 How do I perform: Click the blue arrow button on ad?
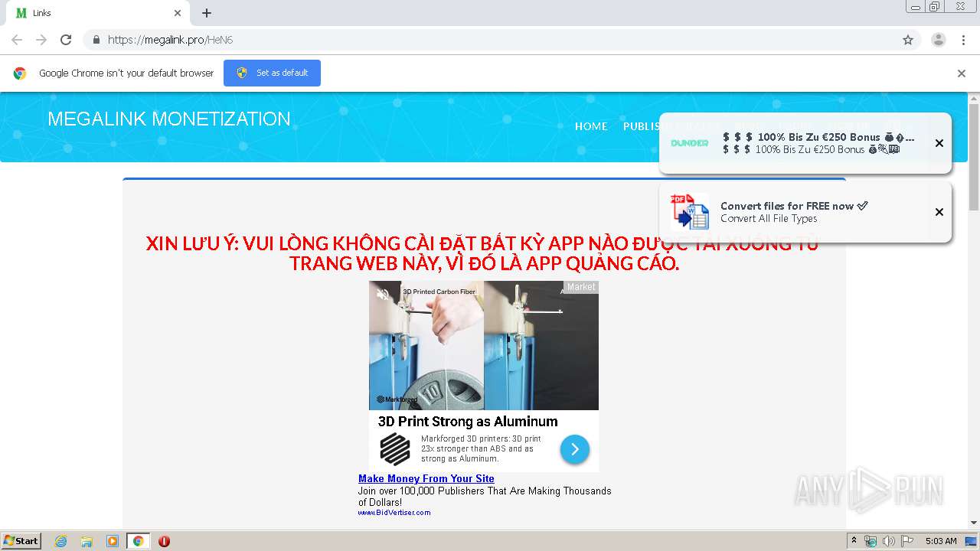point(575,449)
